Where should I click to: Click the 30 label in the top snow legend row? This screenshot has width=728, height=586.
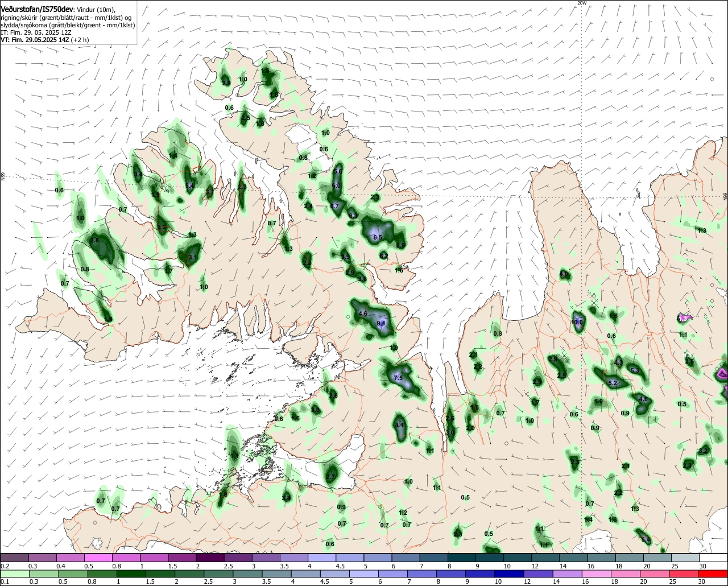(x=702, y=566)
